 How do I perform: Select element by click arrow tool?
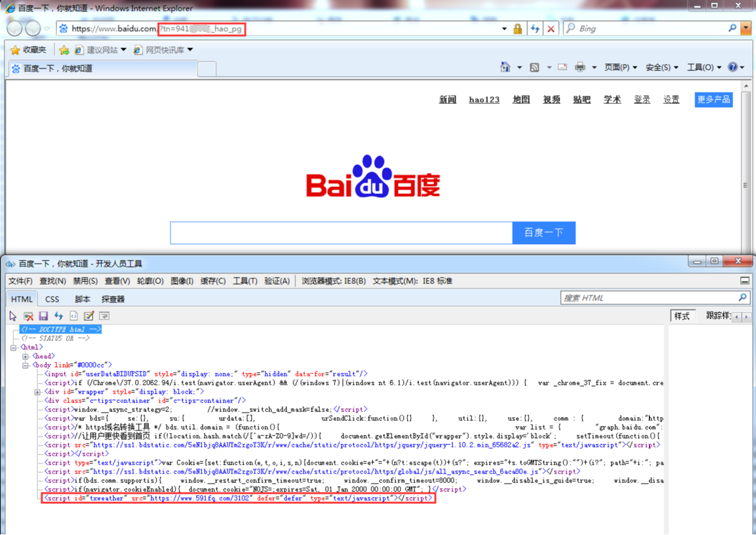(13, 316)
